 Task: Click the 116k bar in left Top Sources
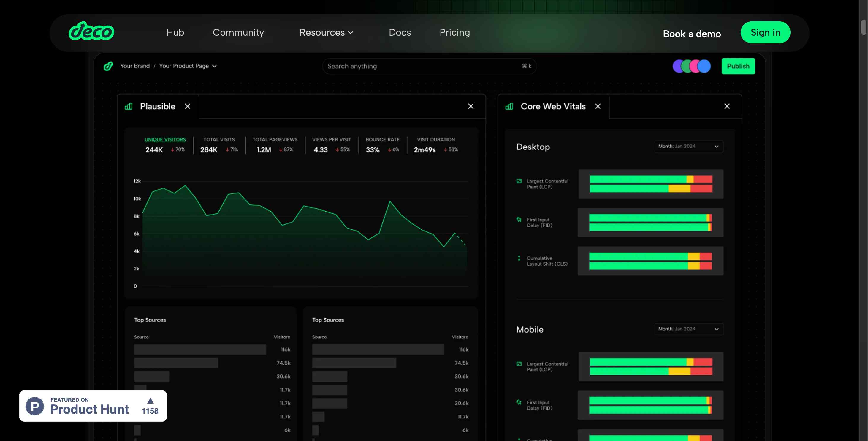point(200,349)
